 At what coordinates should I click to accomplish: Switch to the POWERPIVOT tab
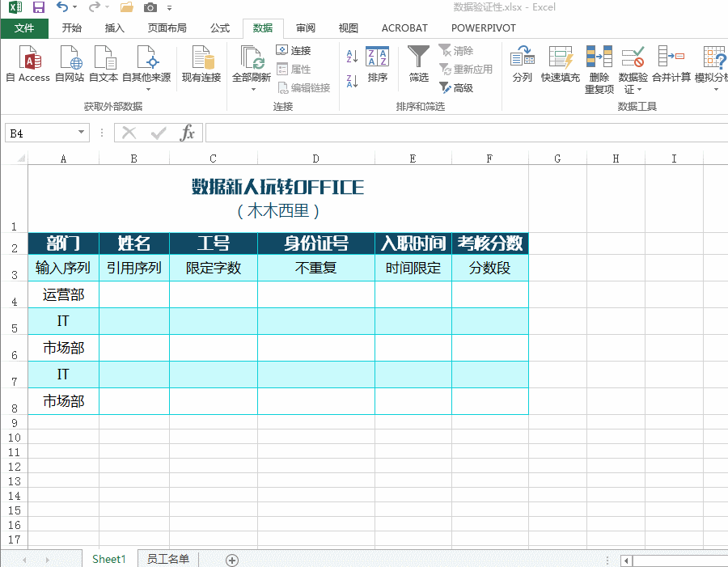(x=484, y=28)
